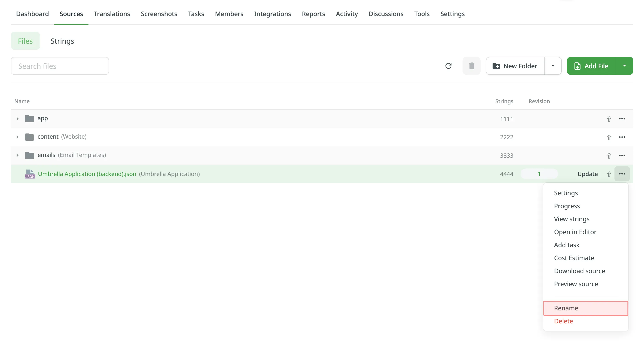
Task: Switch to the Strings tab
Action: click(x=62, y=41)
